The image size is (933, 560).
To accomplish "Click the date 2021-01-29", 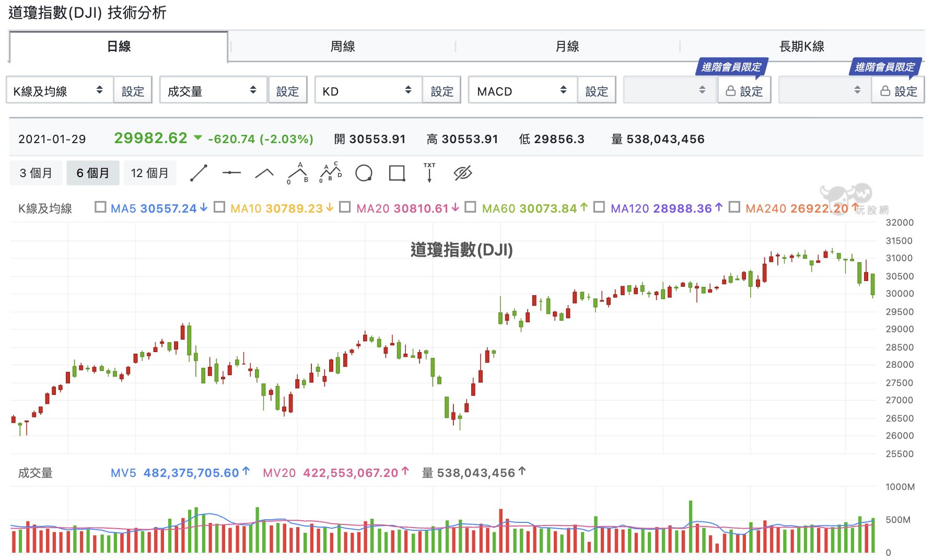I will [52, 139].
